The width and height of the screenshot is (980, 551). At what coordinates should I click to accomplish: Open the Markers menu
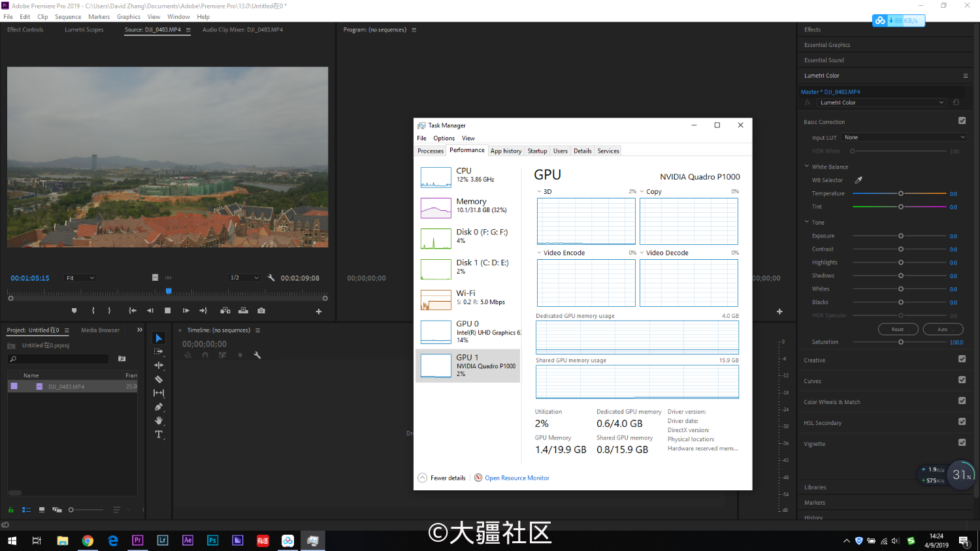click(99, 17)
